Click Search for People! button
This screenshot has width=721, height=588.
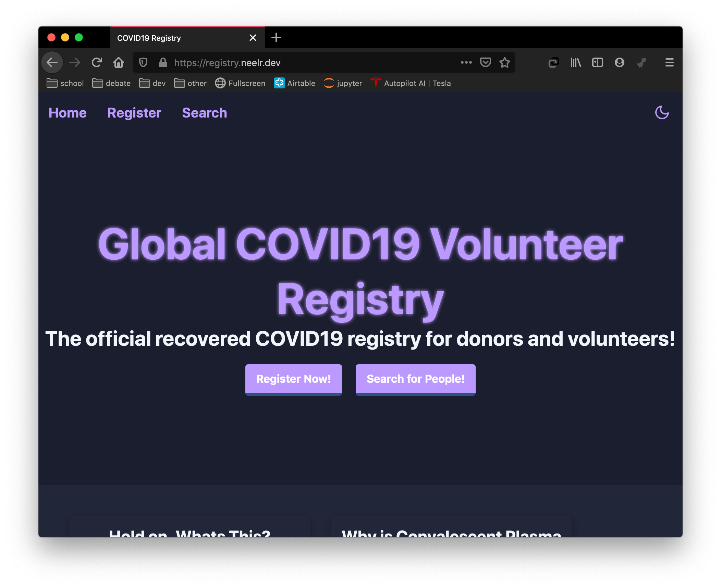pyautogui.click(x=415, y=379)
